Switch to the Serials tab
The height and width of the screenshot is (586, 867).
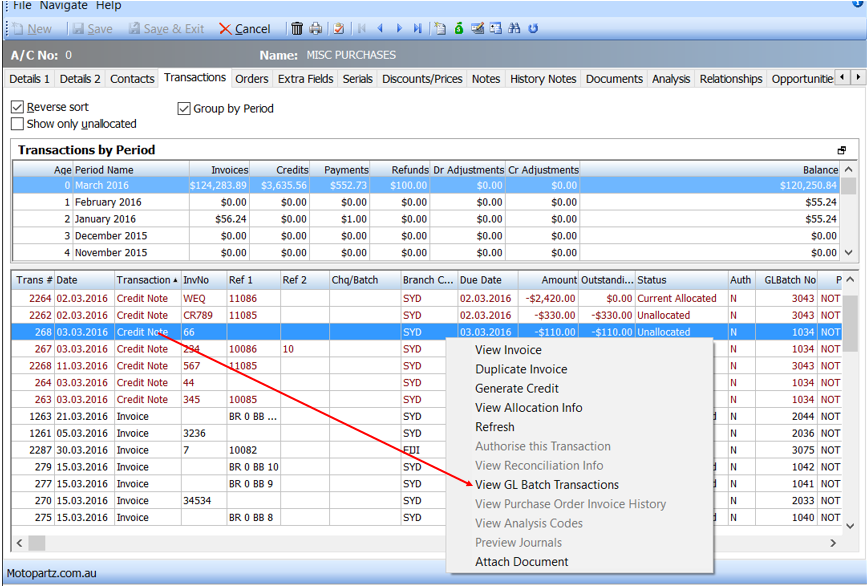358,79
